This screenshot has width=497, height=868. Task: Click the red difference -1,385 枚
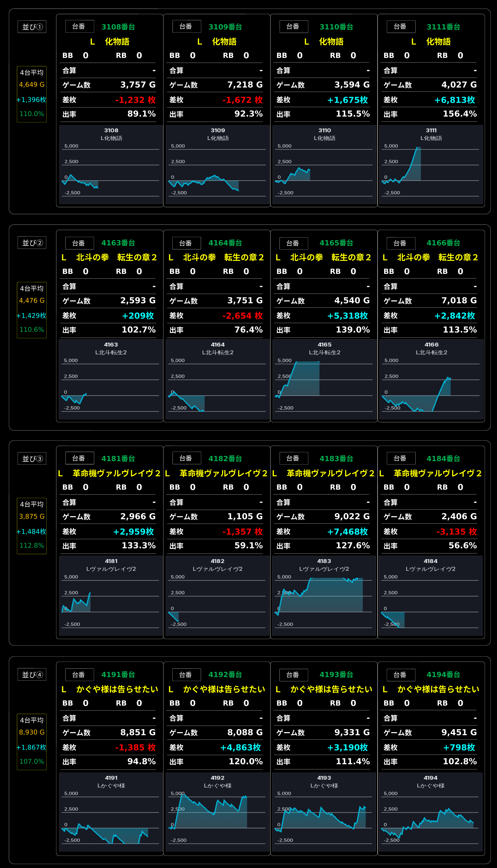pyautogui.click(x=135, y=747)
